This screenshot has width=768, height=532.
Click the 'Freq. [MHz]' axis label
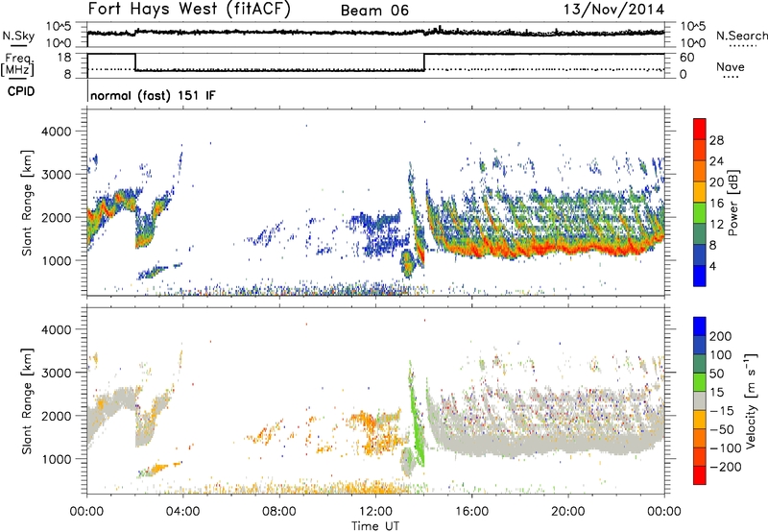point(17,64)
